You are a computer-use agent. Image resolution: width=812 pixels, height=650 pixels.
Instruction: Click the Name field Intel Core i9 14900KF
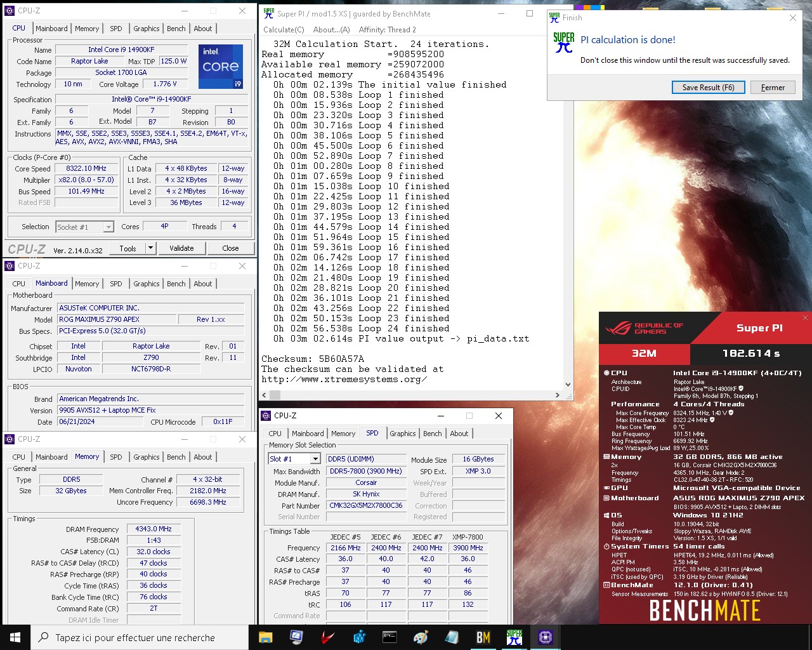click(121, 50)
